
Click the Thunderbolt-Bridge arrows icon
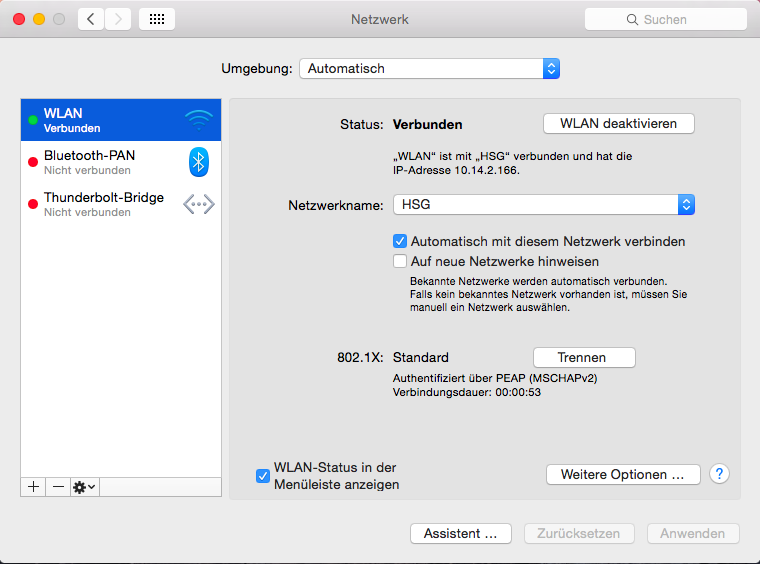[198, 204]
